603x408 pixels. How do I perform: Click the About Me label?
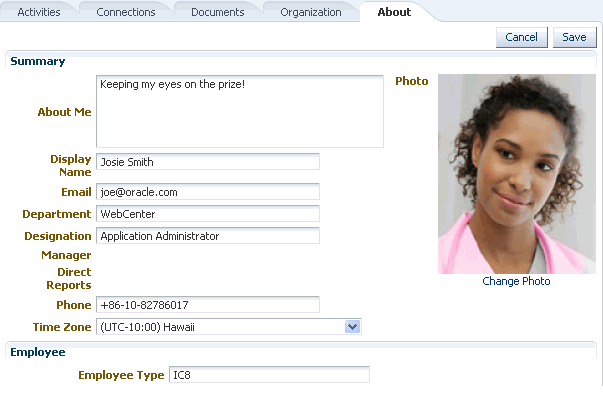(x=65, y=112)
